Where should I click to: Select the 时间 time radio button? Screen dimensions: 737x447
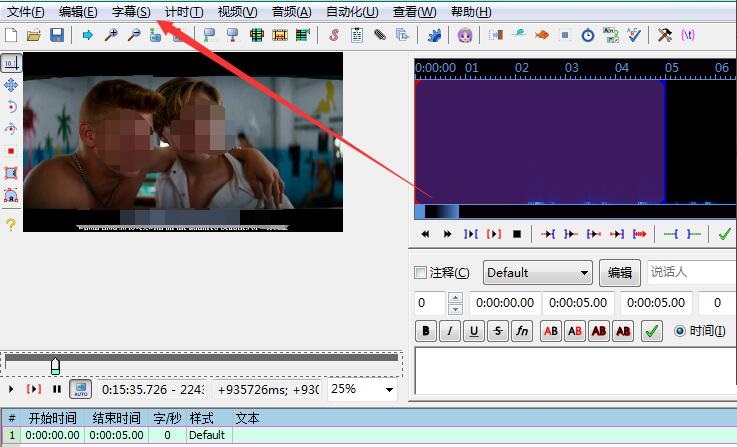click(681, 331)
